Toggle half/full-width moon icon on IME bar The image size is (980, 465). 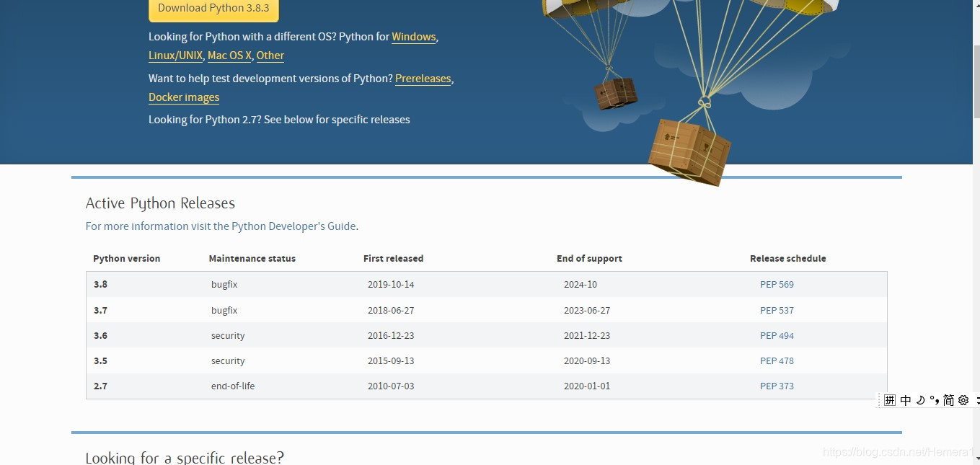pyautogui.click(x=920, y=400)
